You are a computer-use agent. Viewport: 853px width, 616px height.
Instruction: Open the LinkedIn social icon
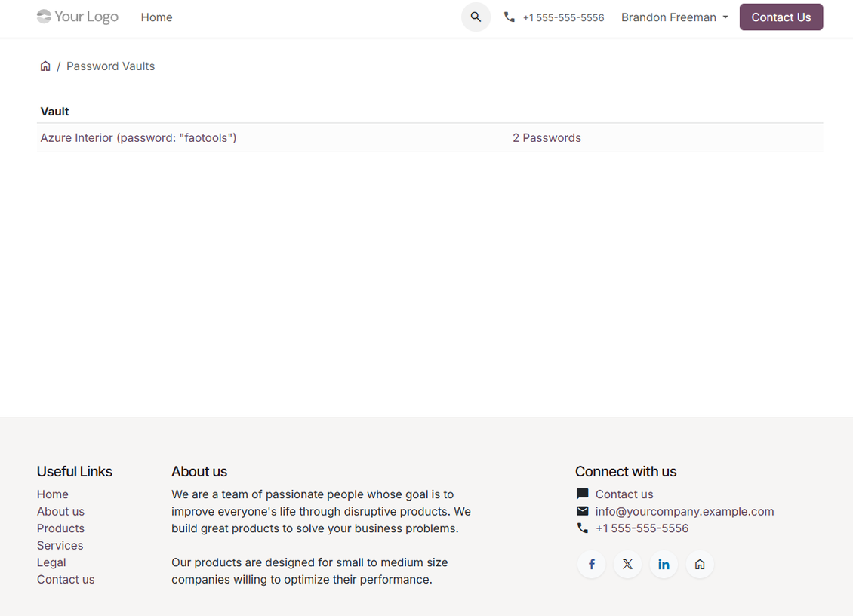(x=664, y=565)
